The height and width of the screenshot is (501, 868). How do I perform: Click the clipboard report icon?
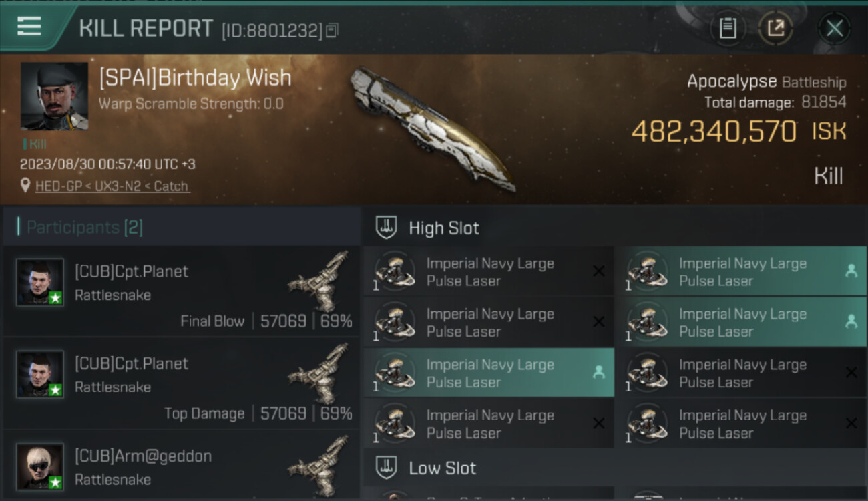(728, 28)
